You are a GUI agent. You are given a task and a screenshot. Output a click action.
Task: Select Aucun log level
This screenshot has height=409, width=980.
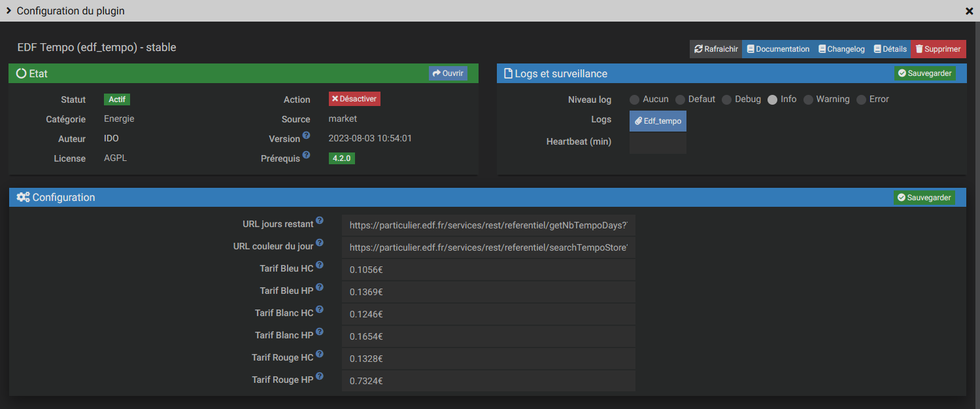[634, 99]
